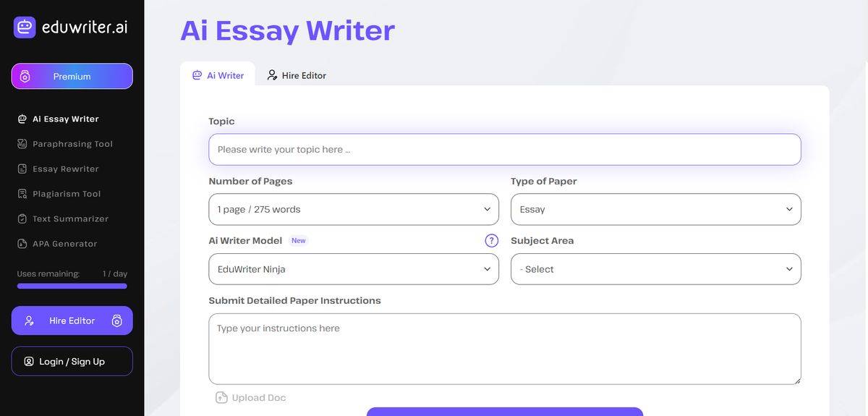The height and width of the screenshot is (416, 868).
Task: Open the Type of Paper dropdown
Action: point(656,209)
